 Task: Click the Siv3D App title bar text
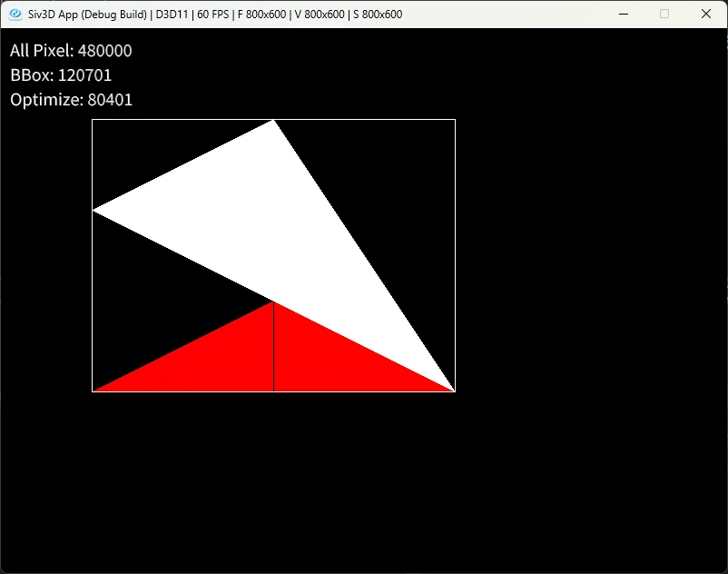tap(215, 15)
